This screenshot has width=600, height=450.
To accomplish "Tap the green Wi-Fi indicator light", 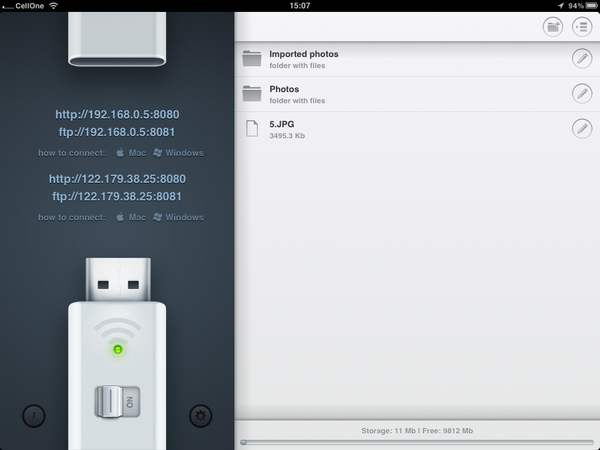I will click(x=118, y=349).
